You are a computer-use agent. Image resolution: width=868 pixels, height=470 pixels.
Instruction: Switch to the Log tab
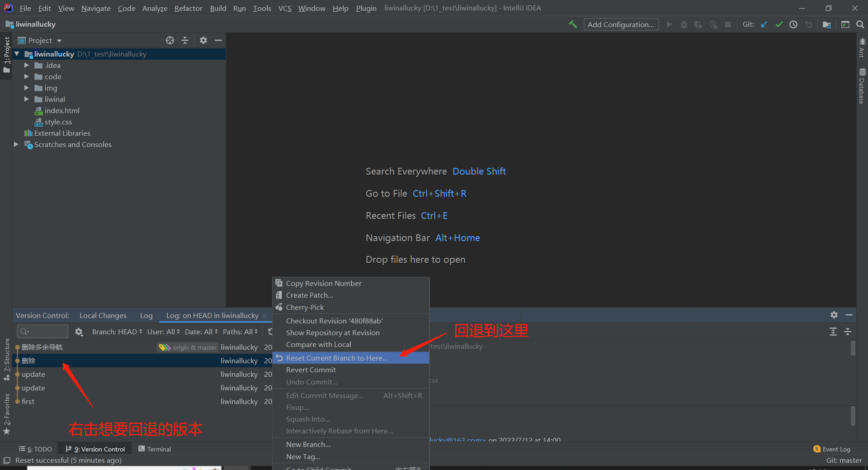[x=146, y=315]
